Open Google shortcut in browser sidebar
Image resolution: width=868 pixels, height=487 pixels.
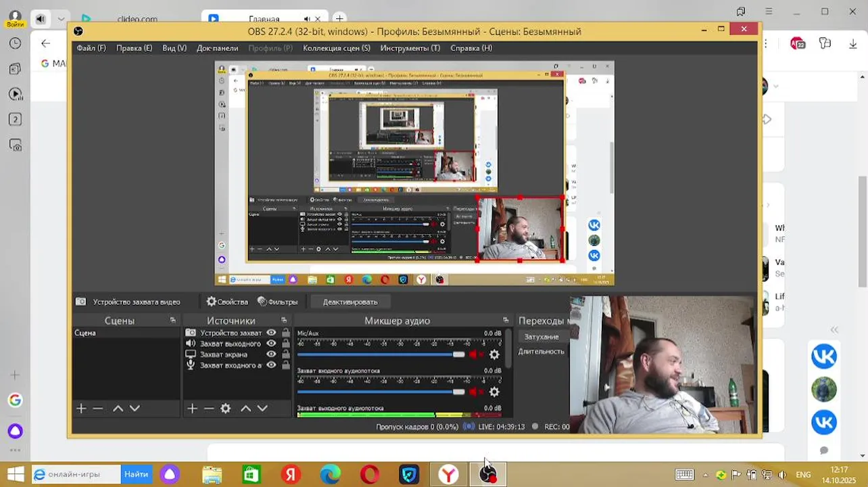point(15,400)
